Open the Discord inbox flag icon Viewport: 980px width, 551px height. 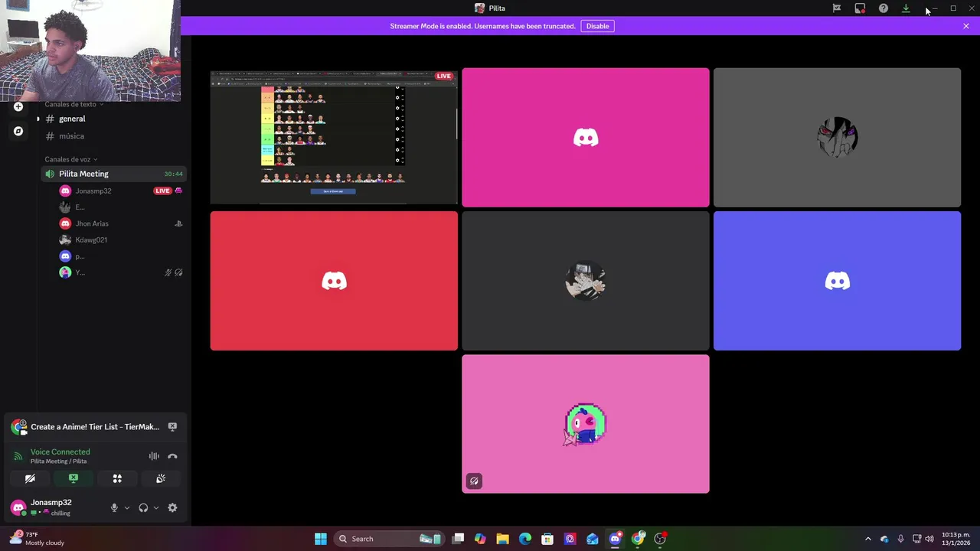tap(837, 8)
